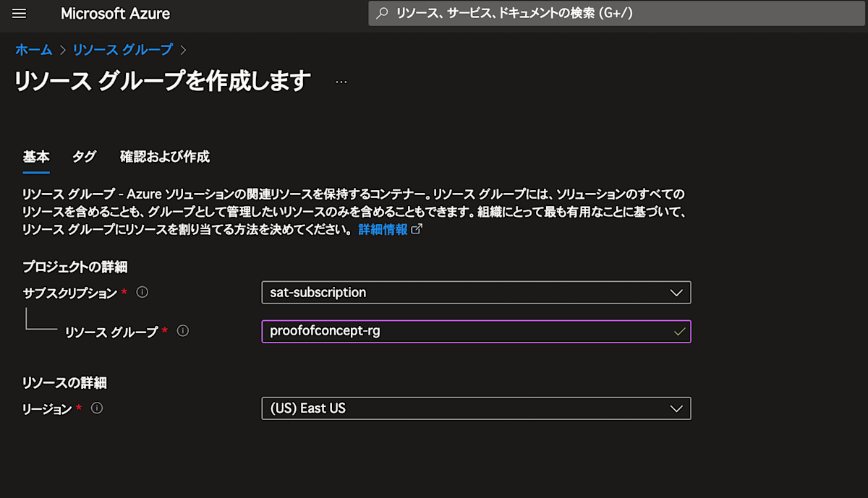Image resolution: width=868 pixels, height=498 pixels.
Task: Go to ホーム breadcrumb
Action: point(33,49)
